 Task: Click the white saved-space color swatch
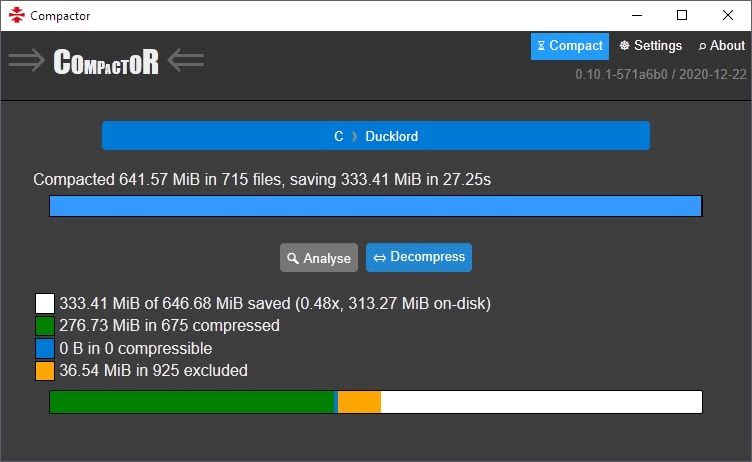(x=45, y=303)
